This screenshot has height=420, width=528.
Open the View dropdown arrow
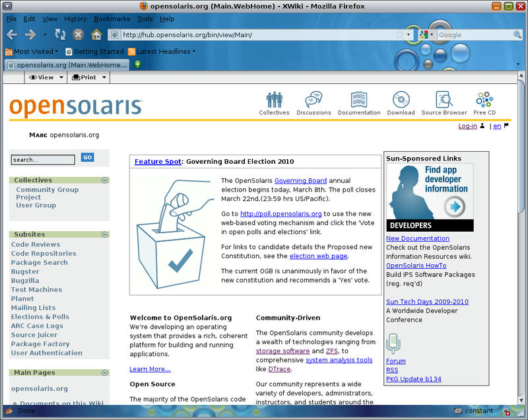tap(61, 77)
